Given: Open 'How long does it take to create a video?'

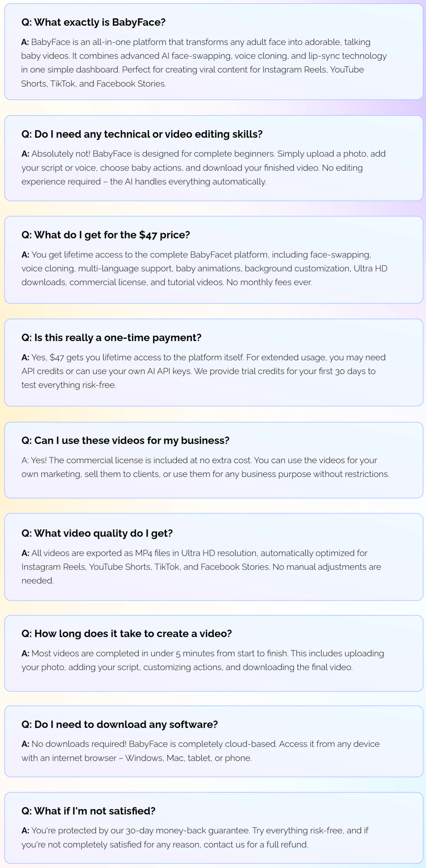Looking at the screenshot, I should coord(126,633).
